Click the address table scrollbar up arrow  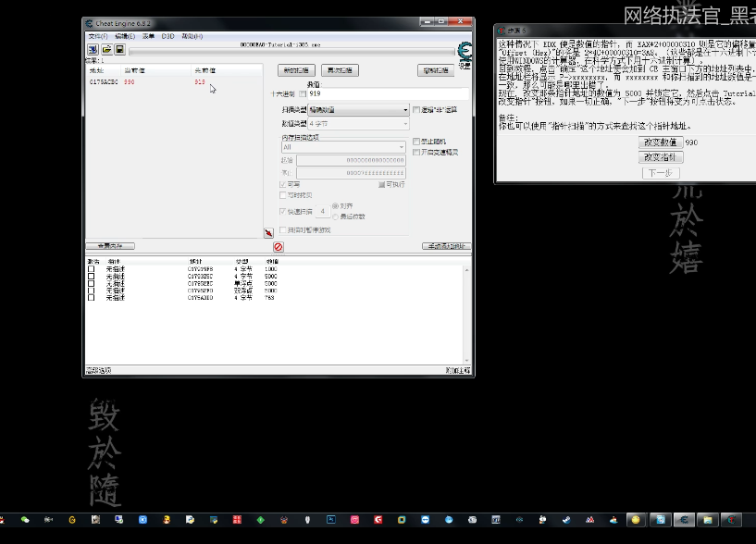tap(466, 270)
